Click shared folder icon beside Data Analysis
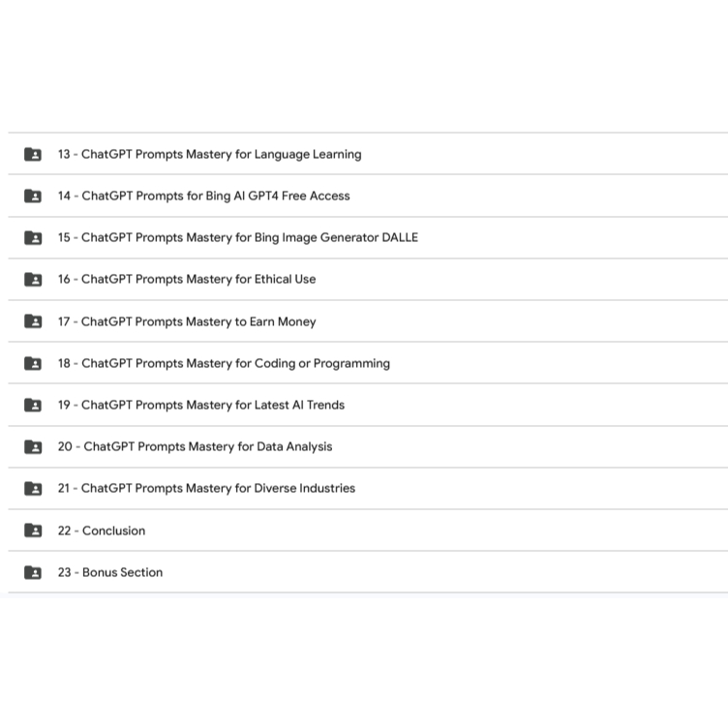The image size is (728, 728). tap(33, 446)
